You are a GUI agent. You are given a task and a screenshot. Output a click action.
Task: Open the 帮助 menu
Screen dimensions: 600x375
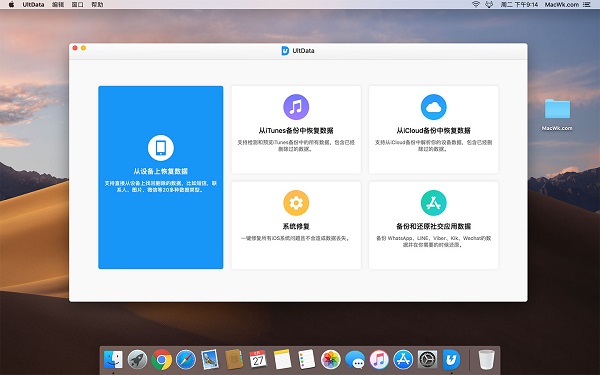(x=97, y=5)
